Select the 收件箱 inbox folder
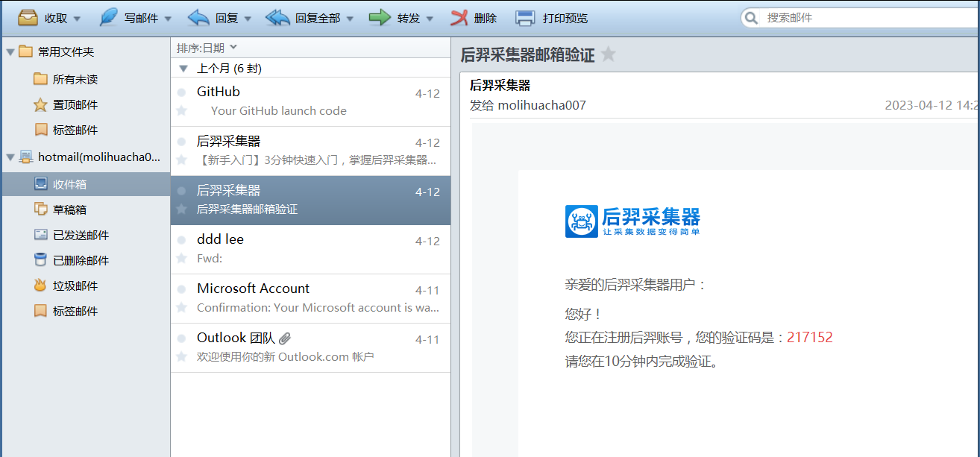Image resolution: width=980 pixels, height=457 pixels. point(86,184)
